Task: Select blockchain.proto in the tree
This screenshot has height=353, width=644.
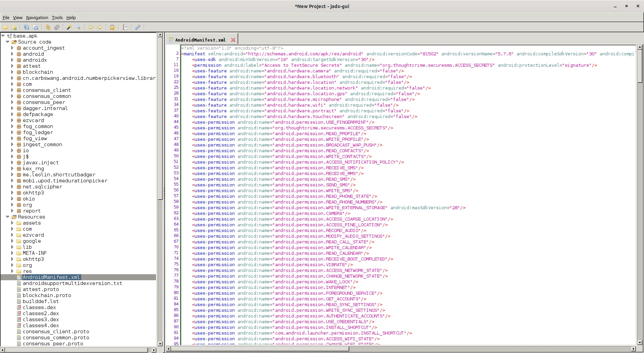Action: [47, 295]
